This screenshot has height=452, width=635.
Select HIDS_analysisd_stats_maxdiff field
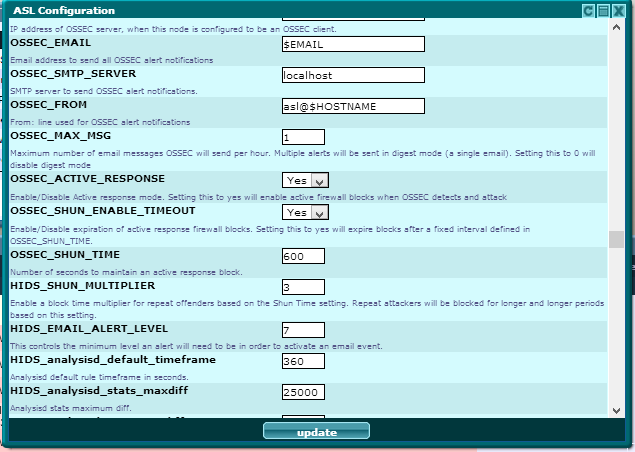303,392
